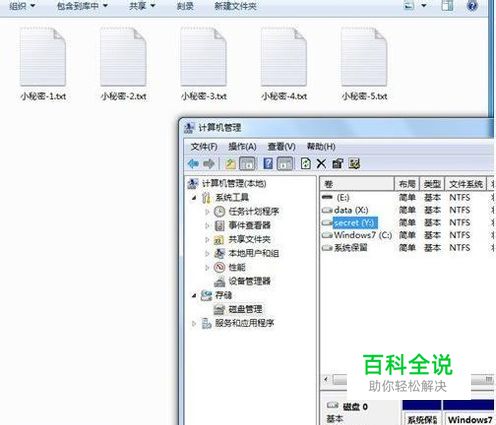Click the 刻录 button in Explorer toolbar
Screen dimensions: 496x425
click(x=185, y=6)
